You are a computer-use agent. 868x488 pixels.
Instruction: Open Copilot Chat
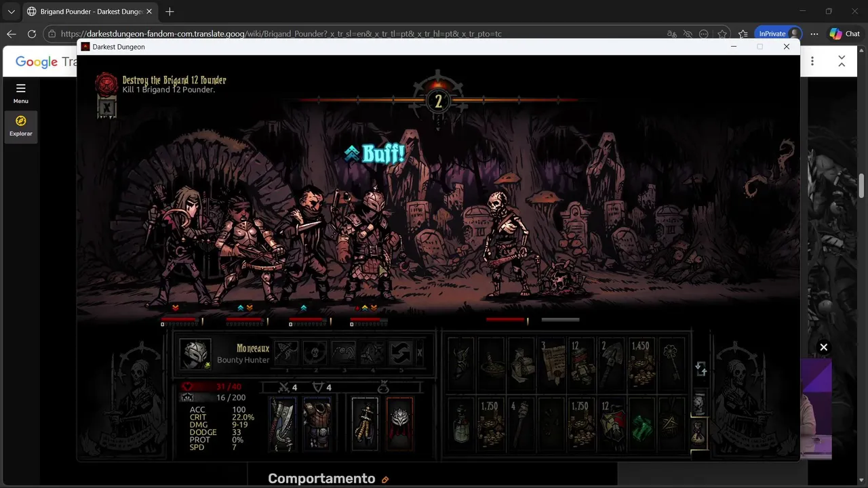[845, 34]
